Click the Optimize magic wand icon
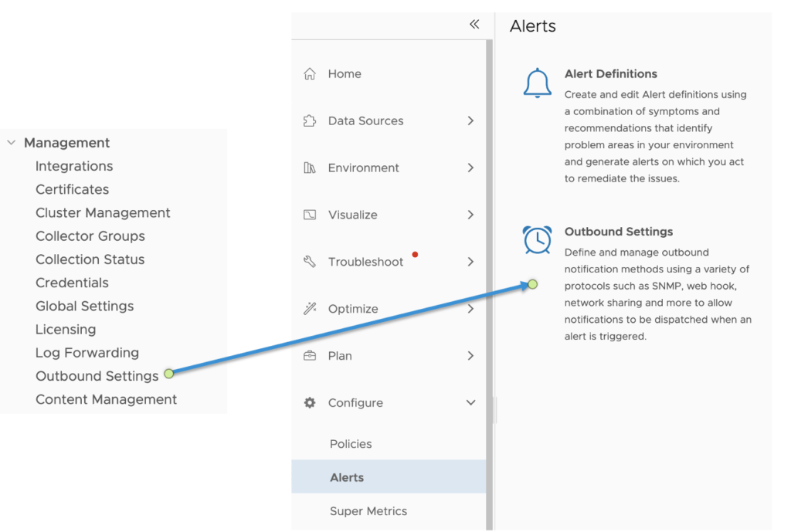Image resolution: width=791 pixels, height=532 pixels. (310, 309)
